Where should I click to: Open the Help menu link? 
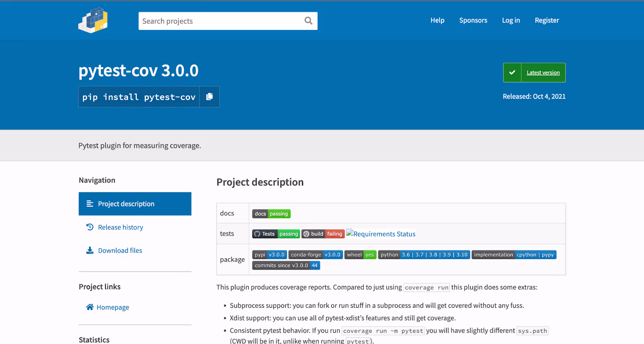pos(437,21)
